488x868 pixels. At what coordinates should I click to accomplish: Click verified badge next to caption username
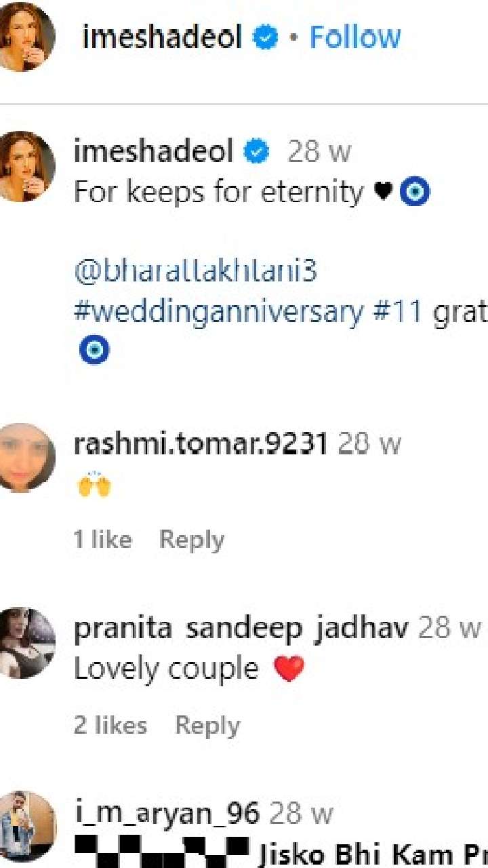pyautogui.click(x=257, y=153)
